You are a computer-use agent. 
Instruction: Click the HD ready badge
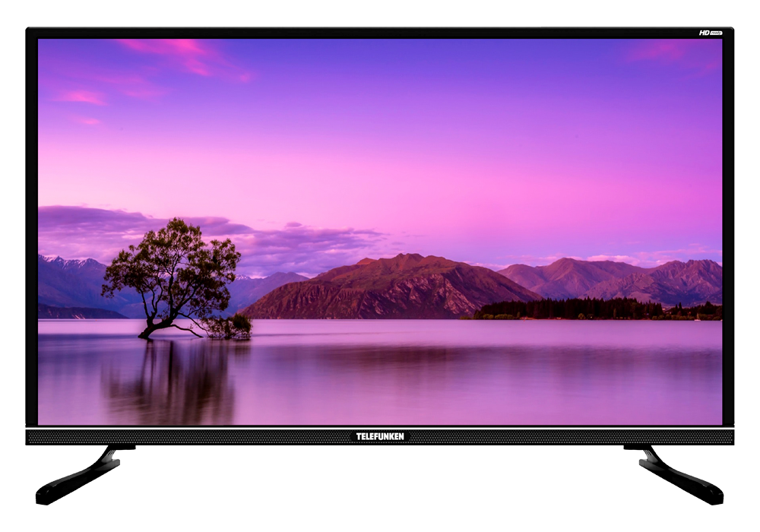710,33
